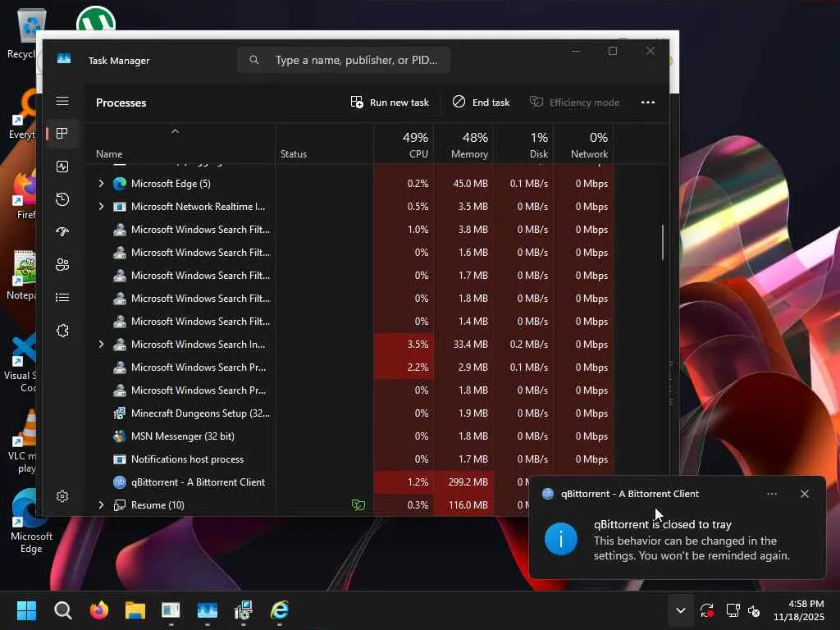The image size is (840, 630).
Task: Select the 33.4 MB memory cell
Action: pyautogui.click(x=464, y=345)
